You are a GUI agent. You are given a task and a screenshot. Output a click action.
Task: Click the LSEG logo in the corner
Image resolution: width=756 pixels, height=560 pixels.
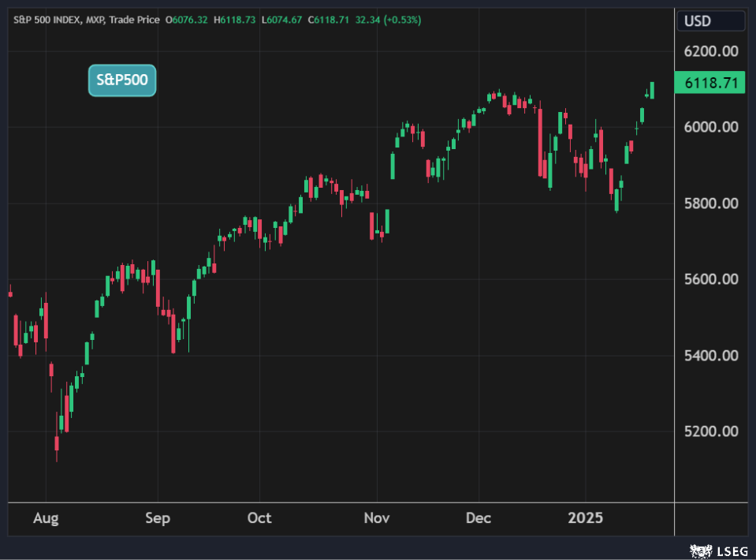pyautogui.click(x=719, y=550)
